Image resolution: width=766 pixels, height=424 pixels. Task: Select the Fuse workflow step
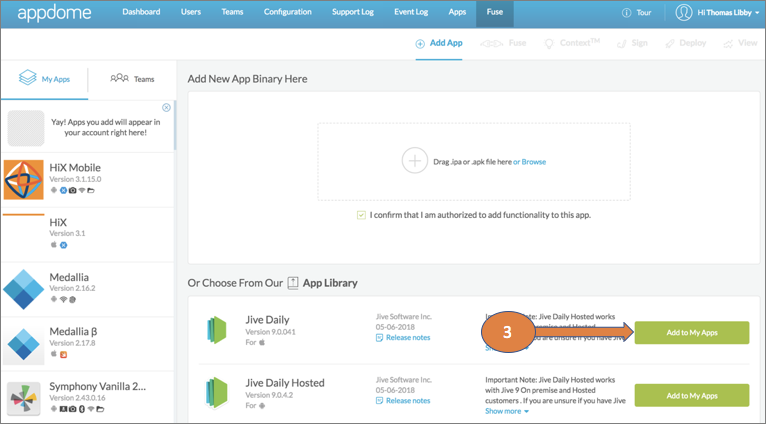(x=503, y=43)
